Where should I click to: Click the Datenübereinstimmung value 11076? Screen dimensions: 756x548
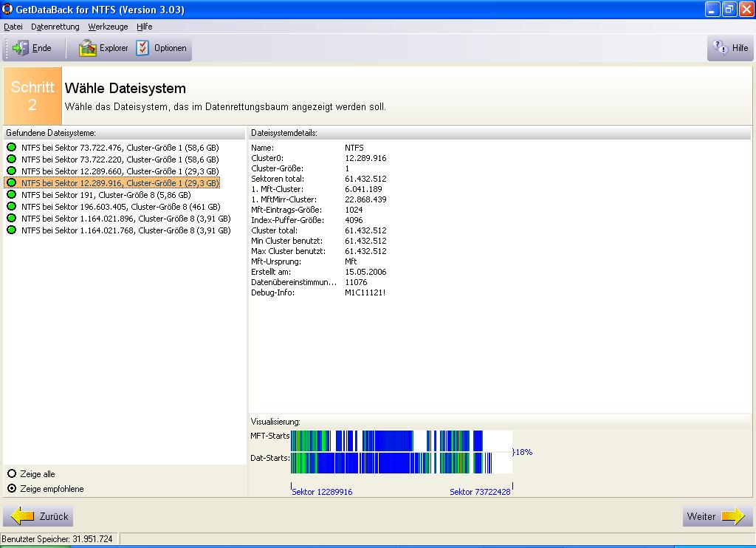coord(356,282)
